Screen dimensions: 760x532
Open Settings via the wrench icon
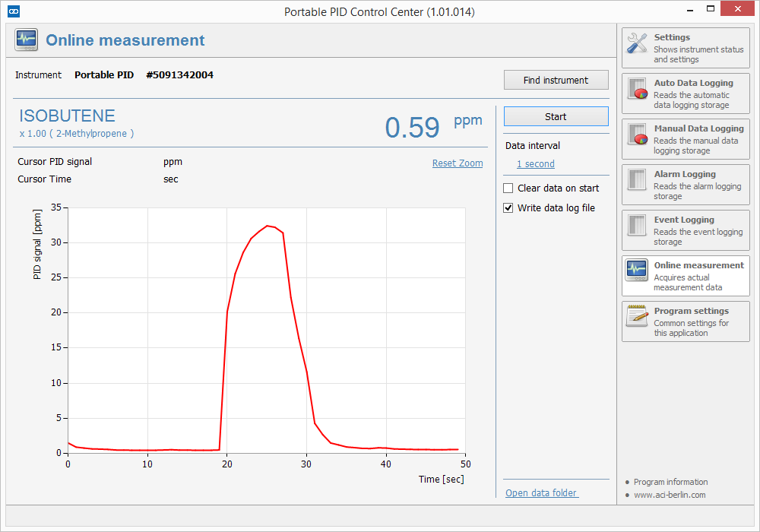(637, 44)
